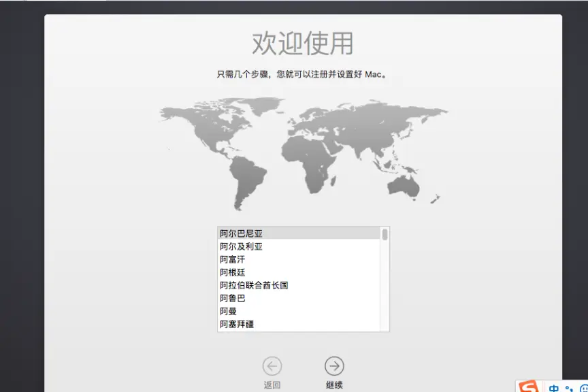Click the Sogou input method S icon
588x392 pixels.
point(528,387)
